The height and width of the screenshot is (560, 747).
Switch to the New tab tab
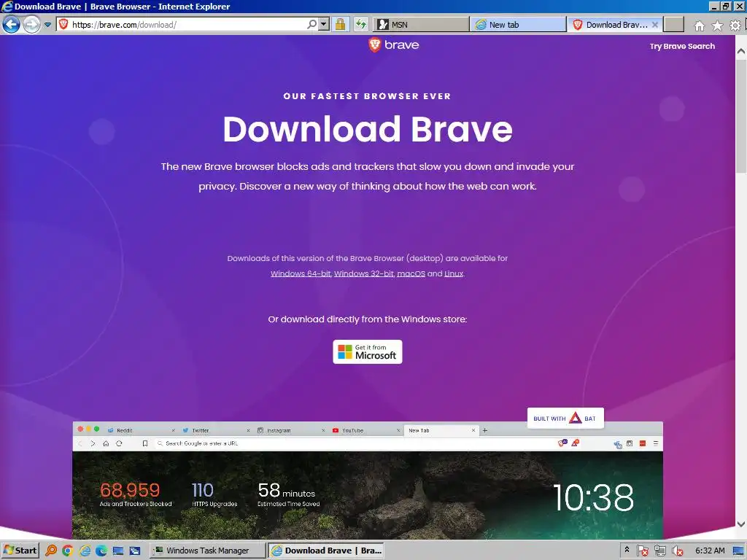pyautogui.click(x=518, y=25)
